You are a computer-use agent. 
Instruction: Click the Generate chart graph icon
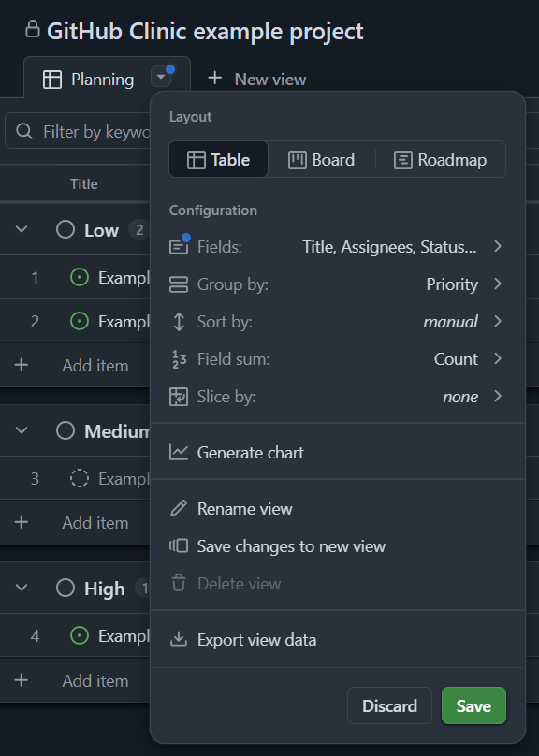pyautogui.click(x=179, y=452)
